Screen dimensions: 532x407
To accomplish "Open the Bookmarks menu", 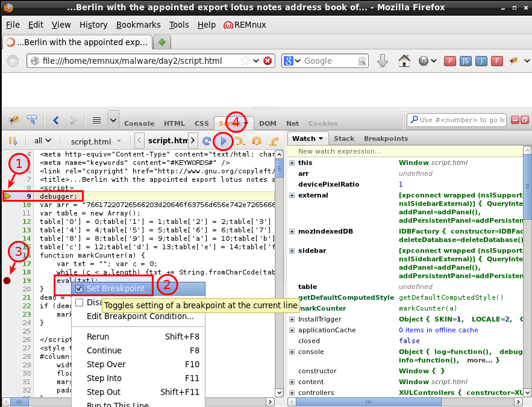I will (x=138, y=25).
